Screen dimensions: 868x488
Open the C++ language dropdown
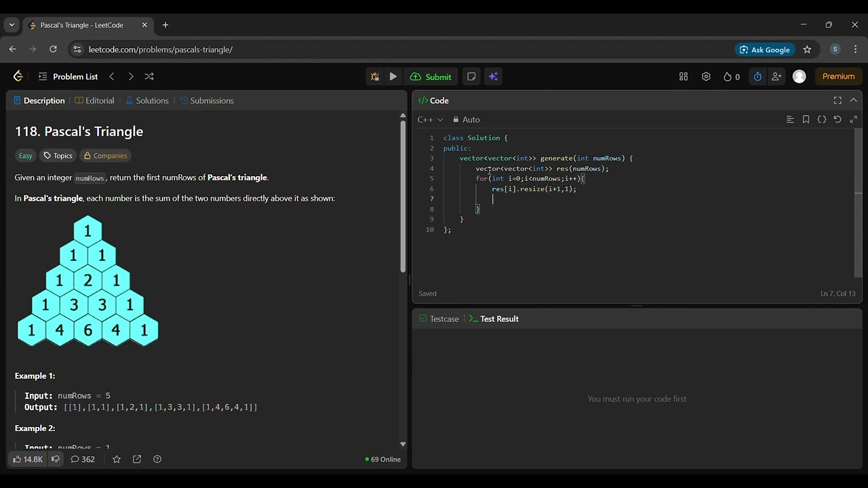point(430,119)
